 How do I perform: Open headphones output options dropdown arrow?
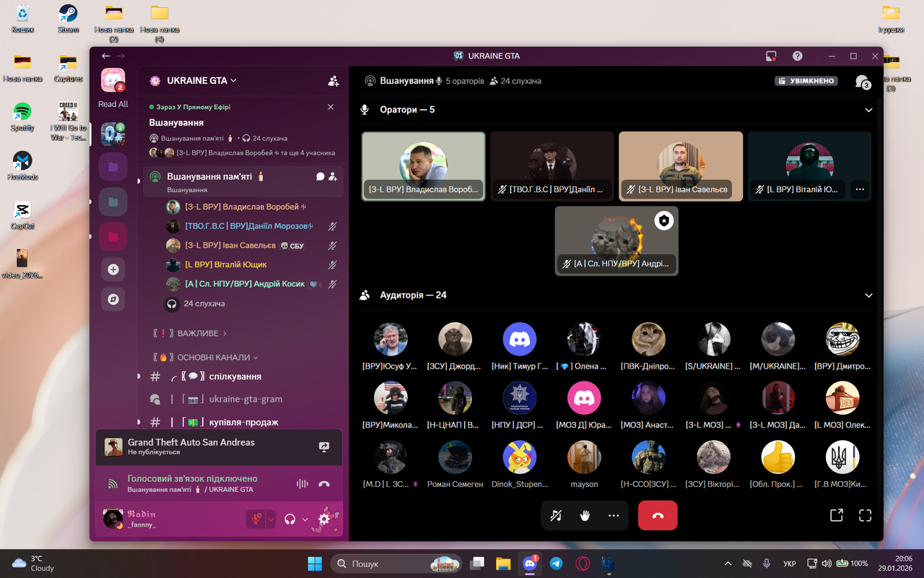tap(305, 519)
